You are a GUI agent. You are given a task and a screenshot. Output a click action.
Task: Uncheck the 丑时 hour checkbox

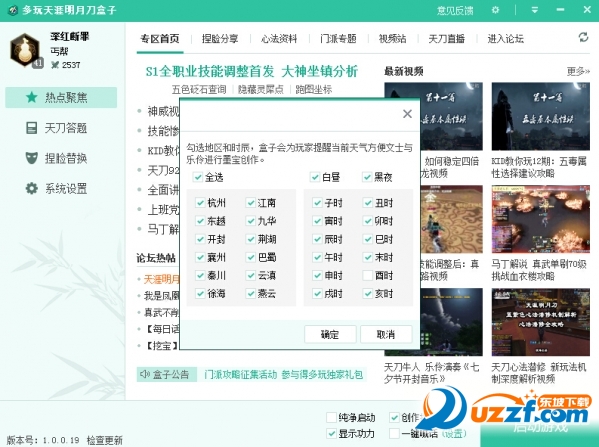pyautogui.click(x=367, y=202)
